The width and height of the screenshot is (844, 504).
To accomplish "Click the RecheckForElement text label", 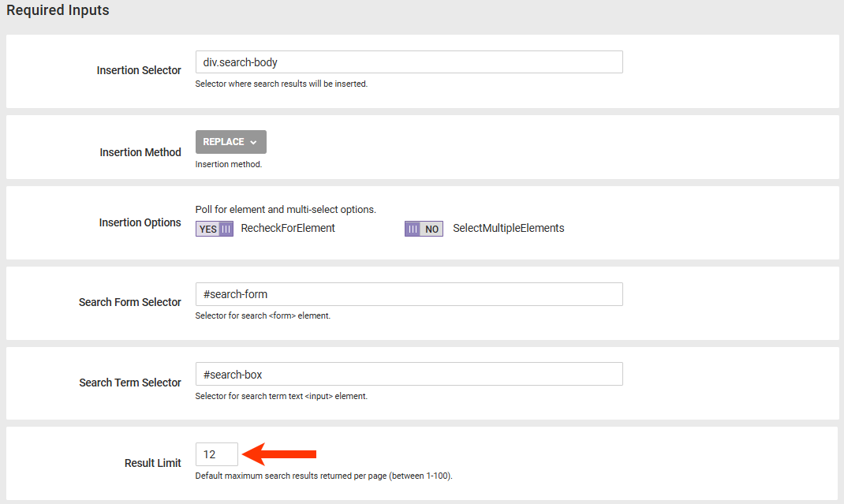I will click(x=288, y=228).
